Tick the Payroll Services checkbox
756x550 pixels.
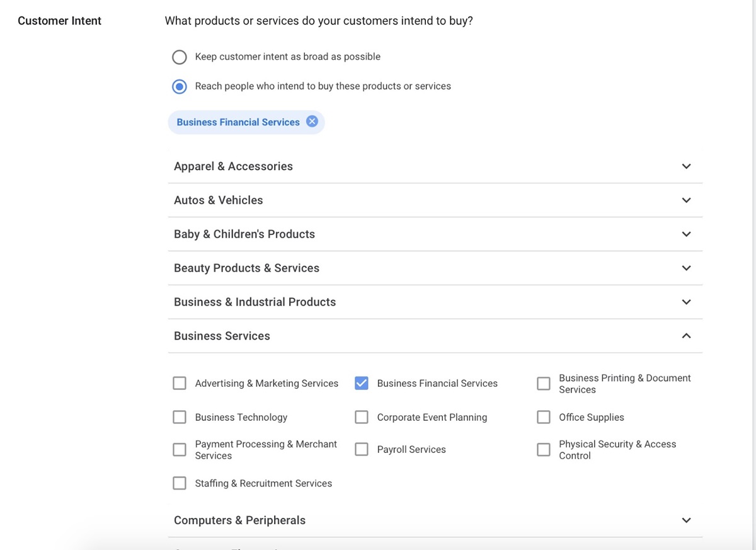click(x=362, y=449)
